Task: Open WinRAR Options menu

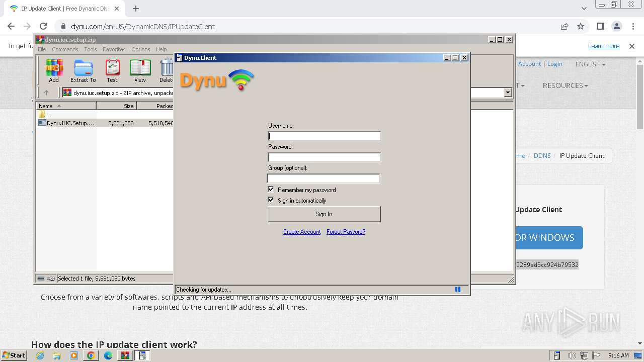Action: click(141, 49)
